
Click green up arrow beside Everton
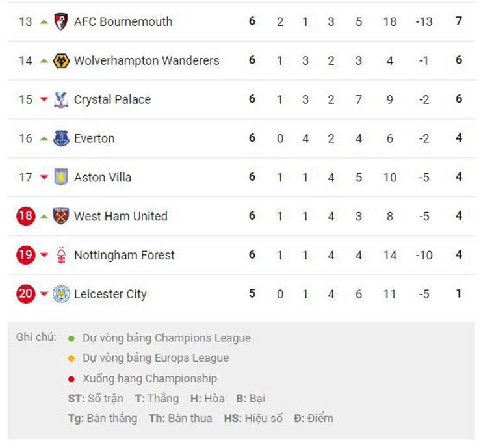click(44, 138)
